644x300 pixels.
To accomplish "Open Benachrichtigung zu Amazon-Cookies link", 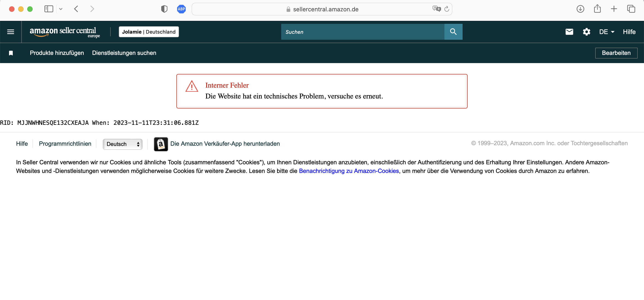I will 349,171.
